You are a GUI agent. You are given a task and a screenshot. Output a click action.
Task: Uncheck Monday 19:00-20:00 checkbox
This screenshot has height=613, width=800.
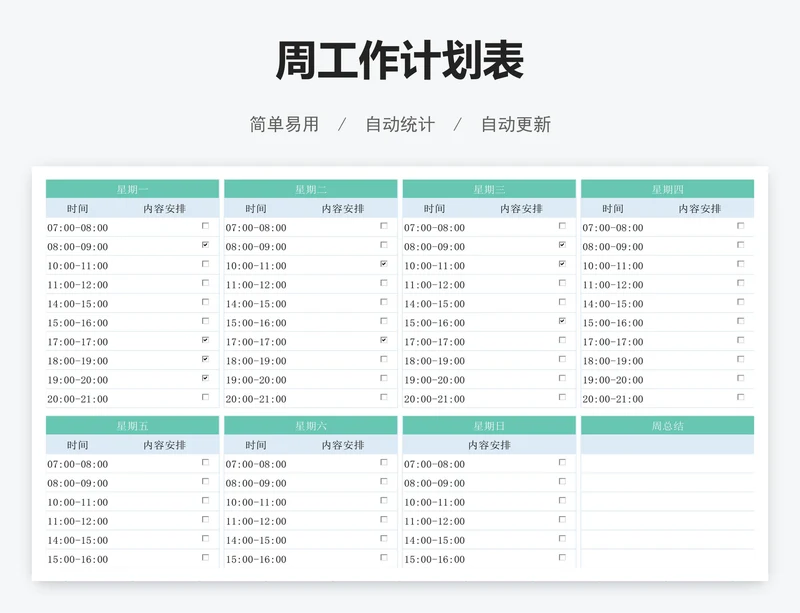point(205,378)
